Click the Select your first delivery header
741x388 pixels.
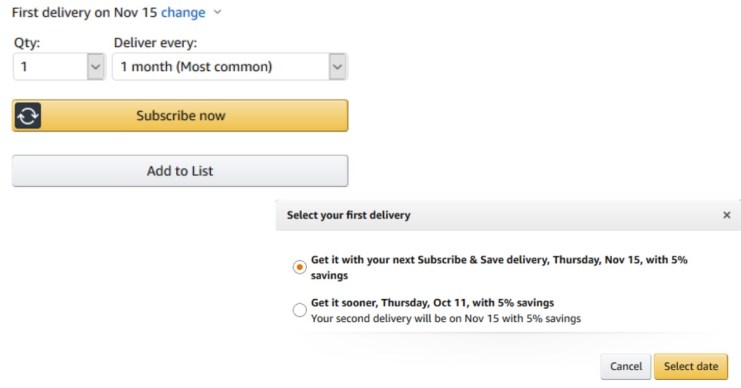[348, 215]
